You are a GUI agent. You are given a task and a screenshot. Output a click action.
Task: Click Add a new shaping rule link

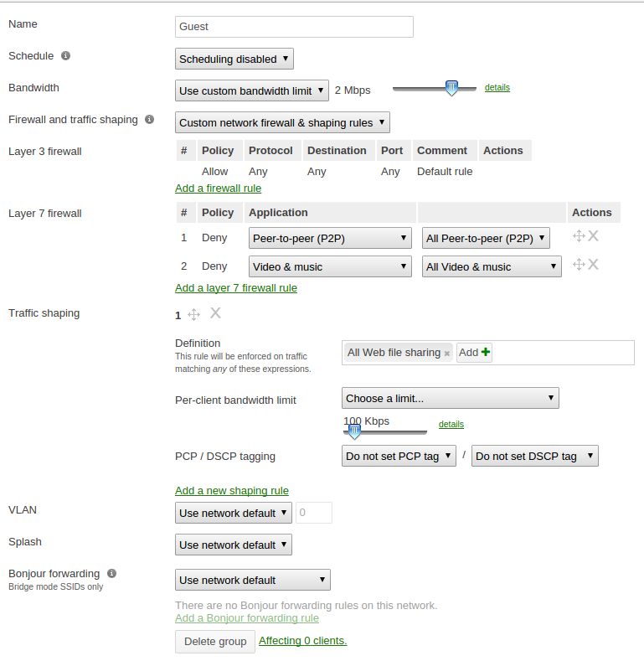[x=231, y=491]
